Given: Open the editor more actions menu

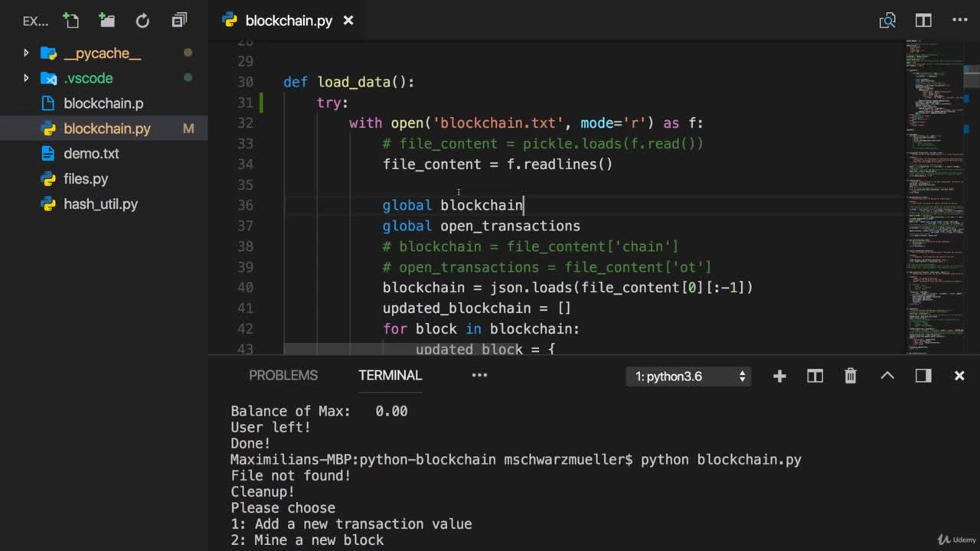Looking at the screenshot, I should pos(959,21).
